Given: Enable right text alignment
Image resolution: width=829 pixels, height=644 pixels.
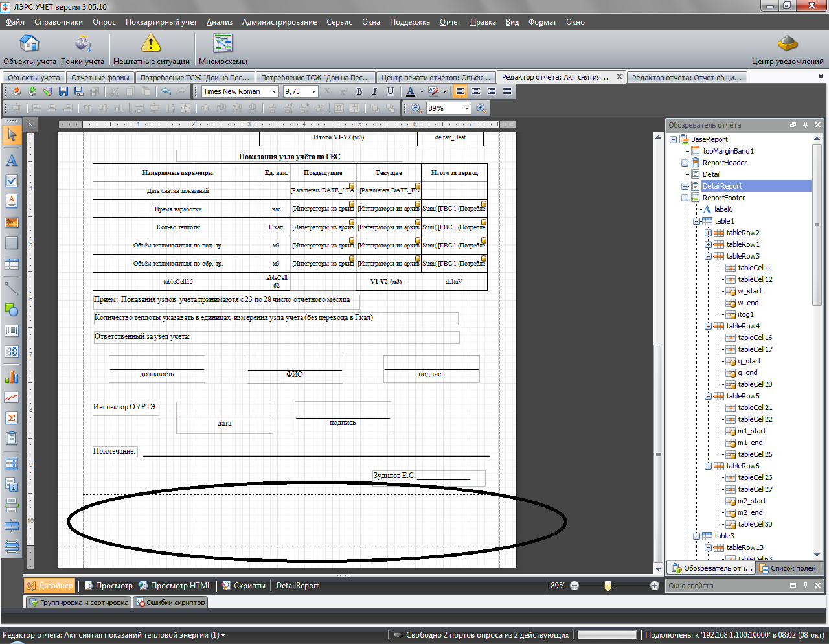Looking at the screenshot, I should 492,91.
